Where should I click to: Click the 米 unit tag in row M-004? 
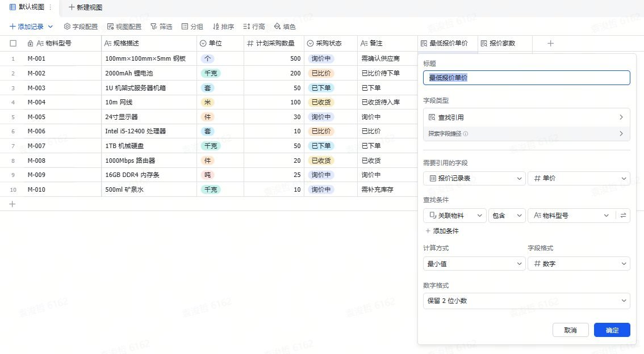point(207,102)
